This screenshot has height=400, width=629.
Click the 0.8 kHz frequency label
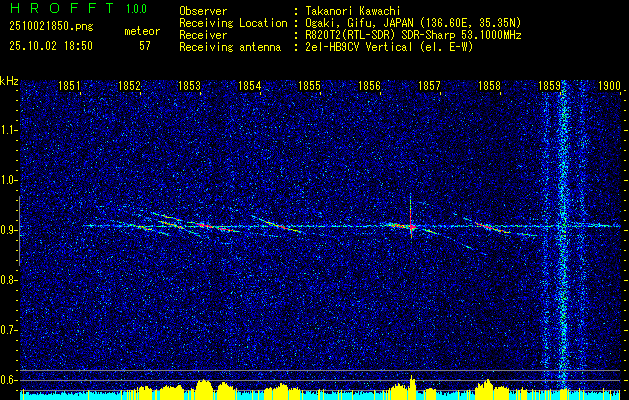pyautogui.click(x=8, y=280)
